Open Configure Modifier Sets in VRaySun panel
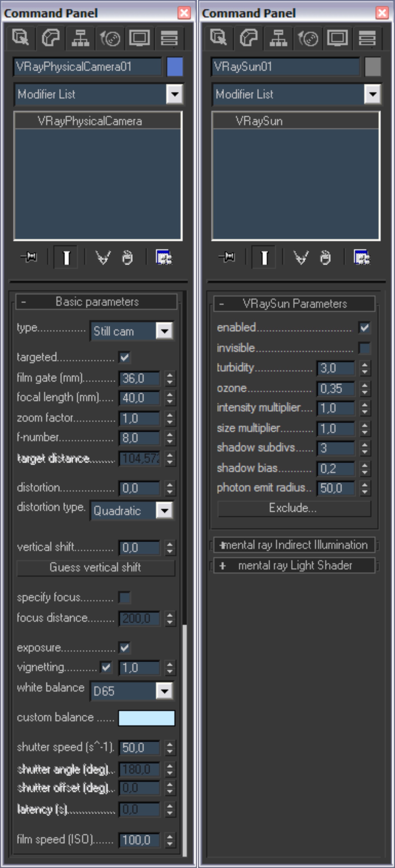395x868 pixels. pos(362,257)
